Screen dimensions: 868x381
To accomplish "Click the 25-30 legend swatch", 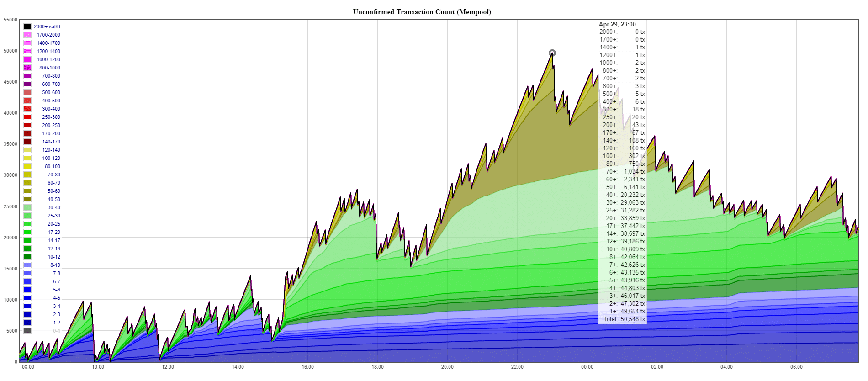I will tap(27, 216).
